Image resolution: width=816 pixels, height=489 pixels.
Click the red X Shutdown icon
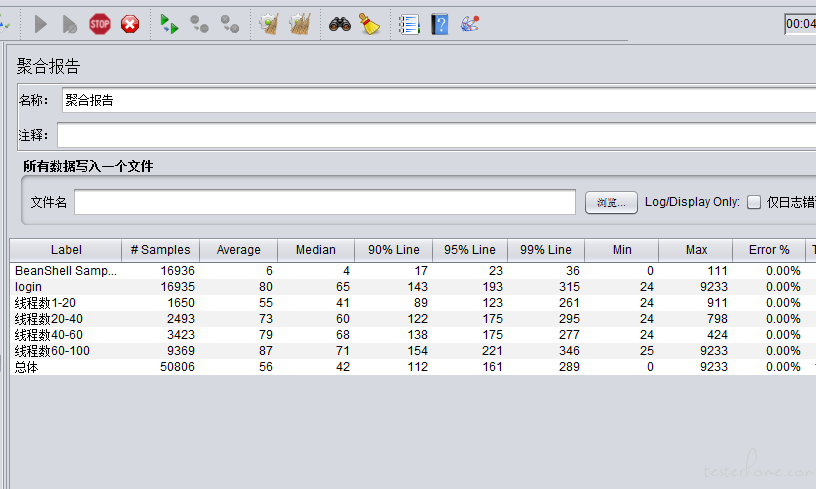(x=130, y=24)
